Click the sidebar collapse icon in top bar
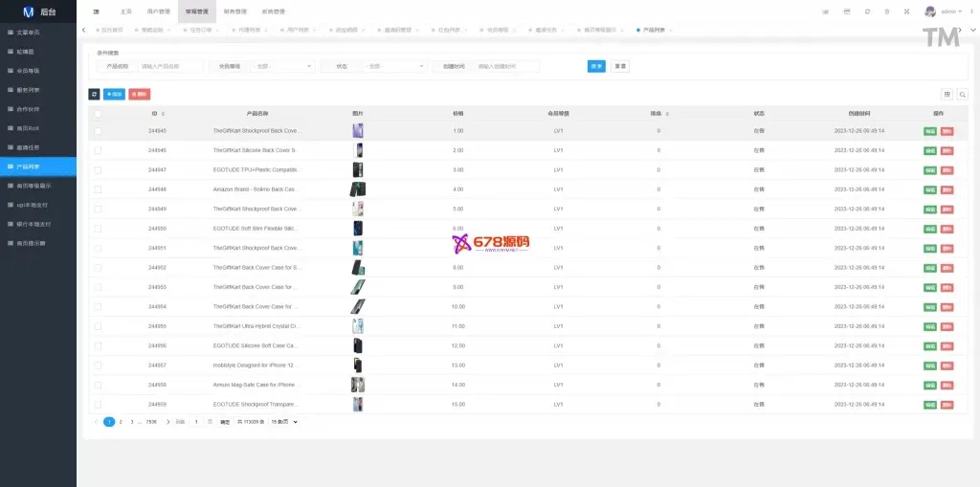This screenshot has width=980, height=487. [97, 11]
